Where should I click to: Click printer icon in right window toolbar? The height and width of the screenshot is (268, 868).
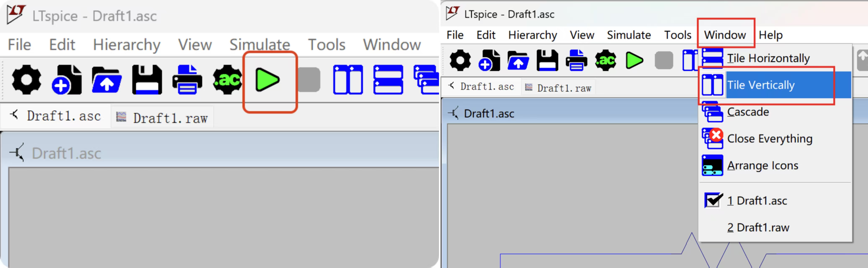576,61
